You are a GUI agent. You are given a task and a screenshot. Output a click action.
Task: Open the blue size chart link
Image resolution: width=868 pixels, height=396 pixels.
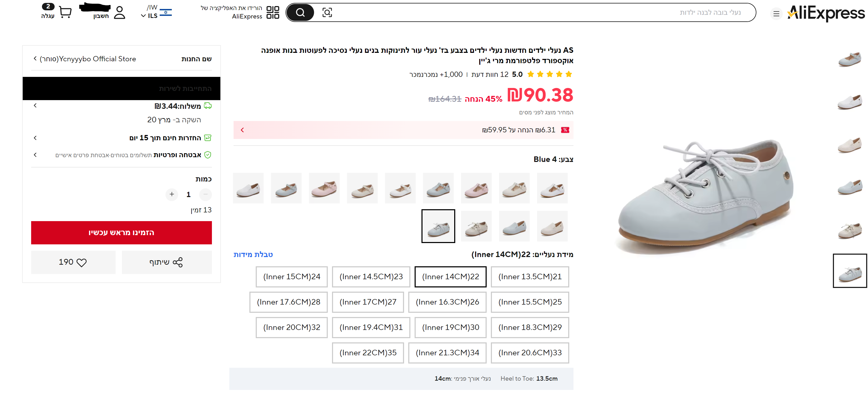[x=253, y=254]
